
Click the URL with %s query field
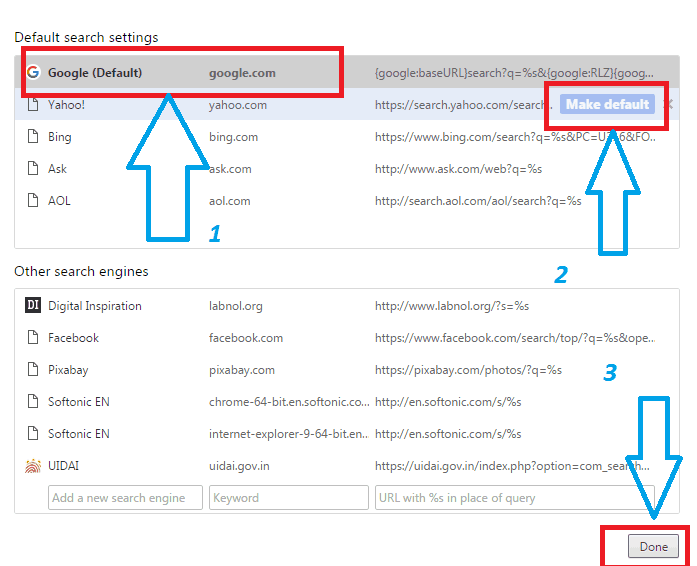click(x=515, y=498)
